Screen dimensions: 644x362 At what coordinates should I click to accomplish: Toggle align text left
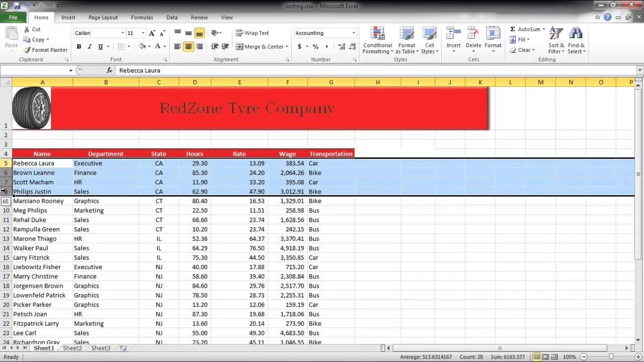click(178, 47)
